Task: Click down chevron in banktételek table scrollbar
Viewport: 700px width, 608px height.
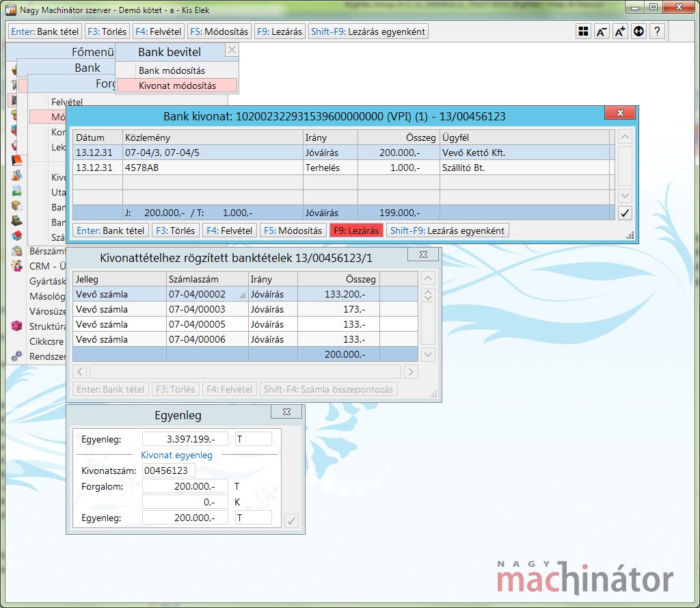Action: pyautogui.click(x=428, y=354)
